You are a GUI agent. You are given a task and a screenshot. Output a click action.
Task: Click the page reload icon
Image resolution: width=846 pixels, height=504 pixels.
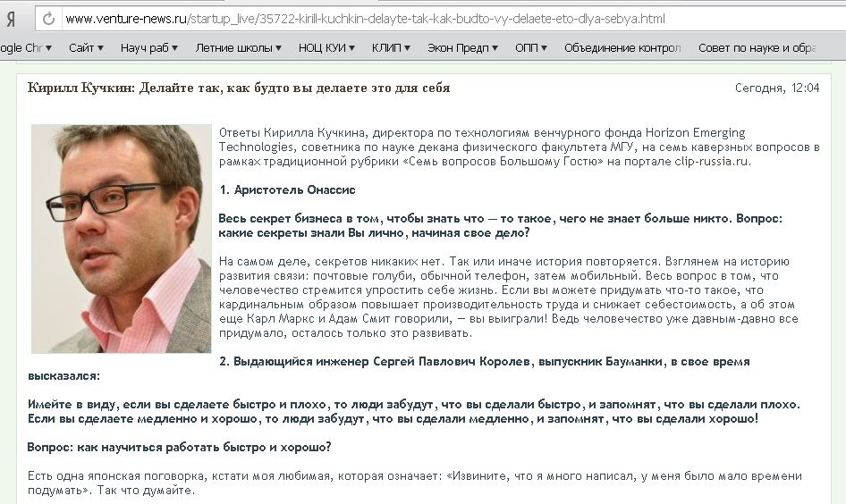48,19
